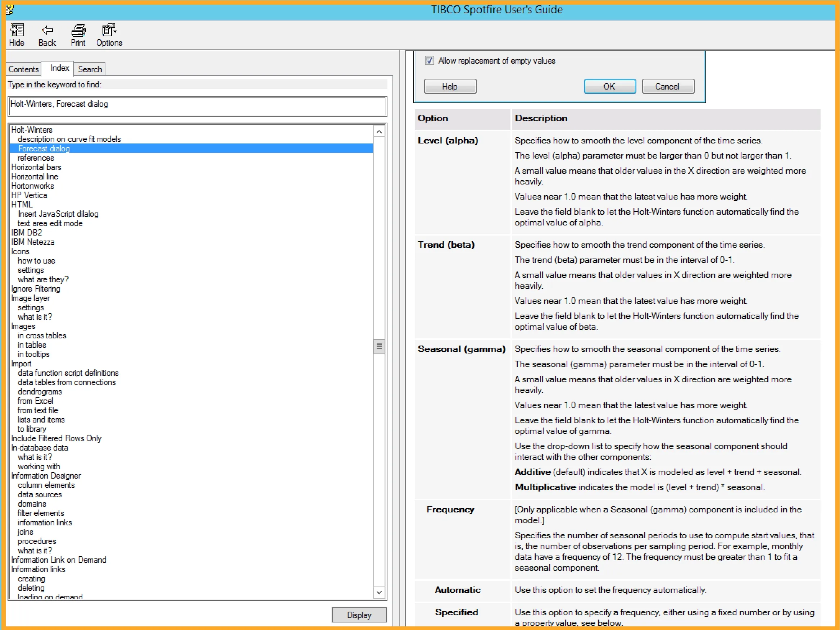Select the Images index entry
Screen dimensions: 840x630
(x=23, y=327)
